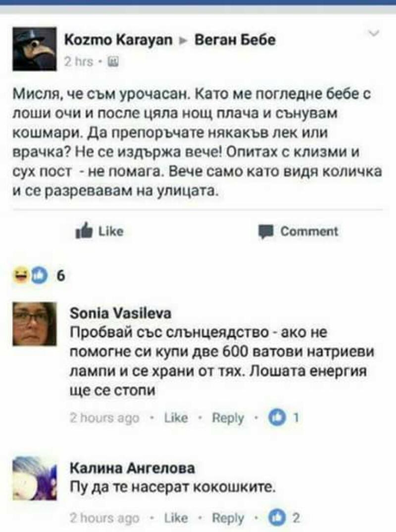Open Kozmo Karayan profile name link
Image resolution: width=396 pixels, height=532 pixels.
point(118,41)
